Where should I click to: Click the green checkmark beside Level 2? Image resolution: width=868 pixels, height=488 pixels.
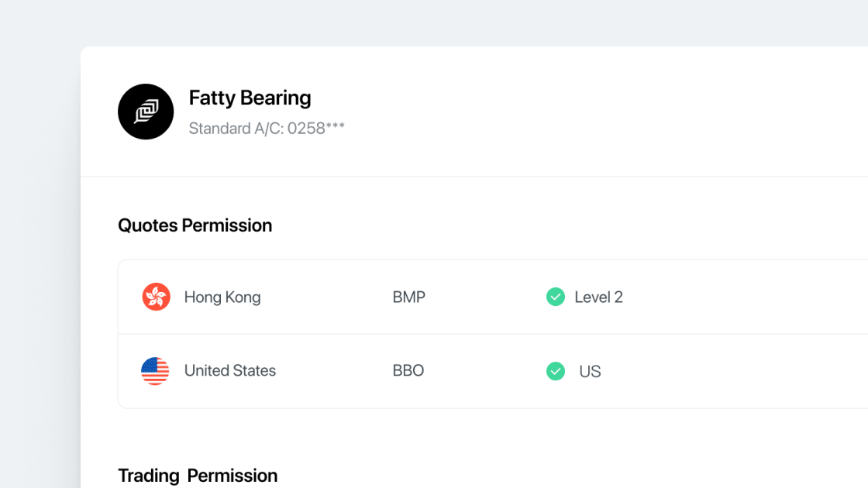[556, 297]
